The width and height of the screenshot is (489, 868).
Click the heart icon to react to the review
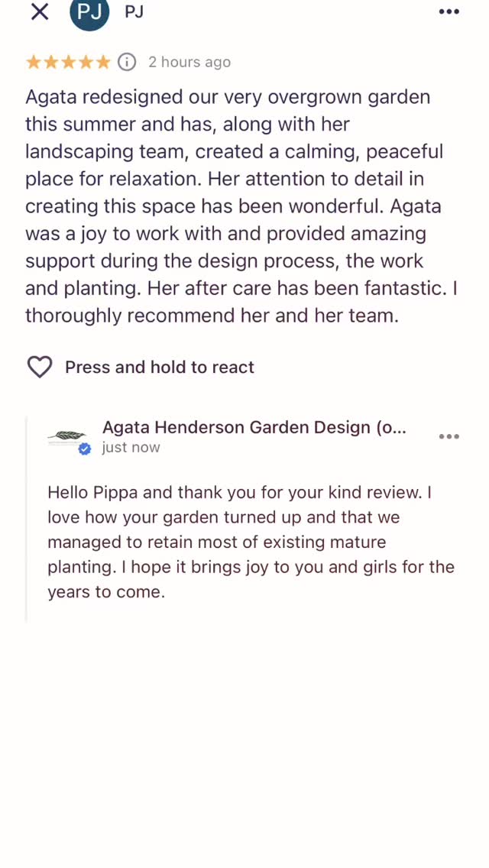point(40,367)
